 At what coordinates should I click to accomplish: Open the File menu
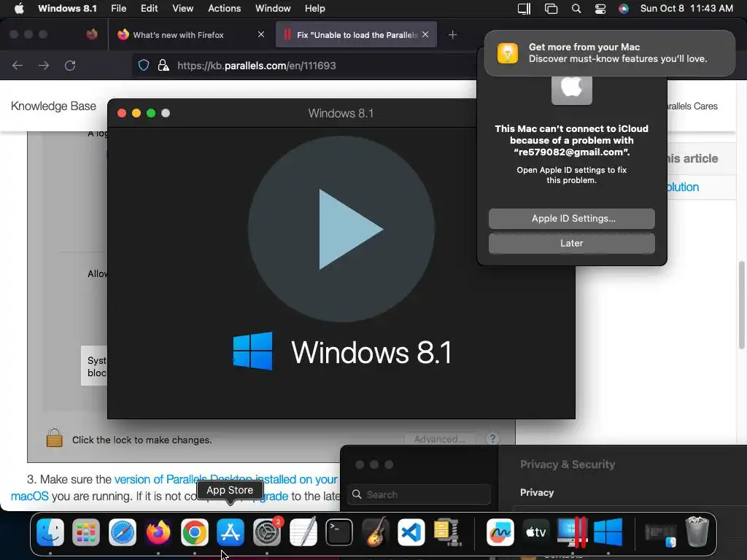pyautogui.click(x=119, y=8)
